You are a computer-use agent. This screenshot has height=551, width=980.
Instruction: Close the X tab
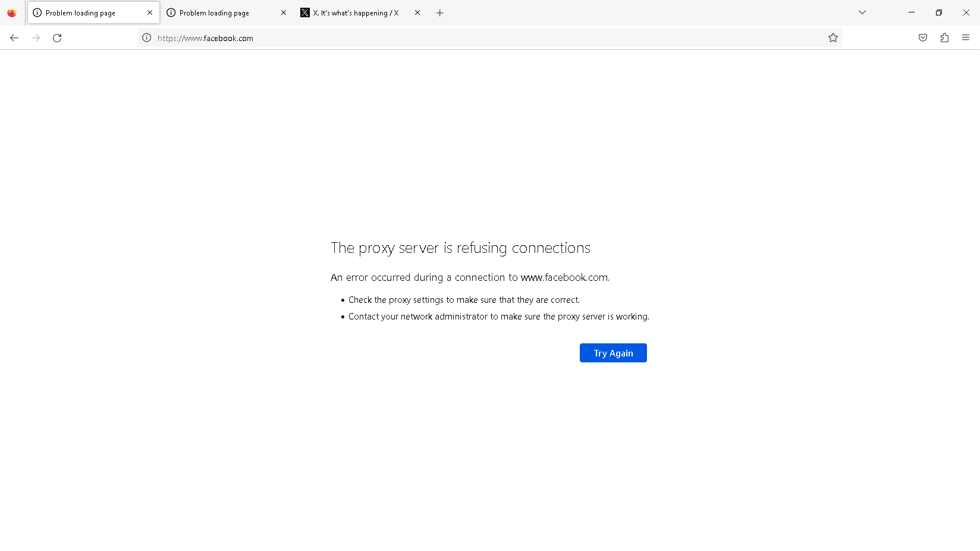(x=417, y=12)
